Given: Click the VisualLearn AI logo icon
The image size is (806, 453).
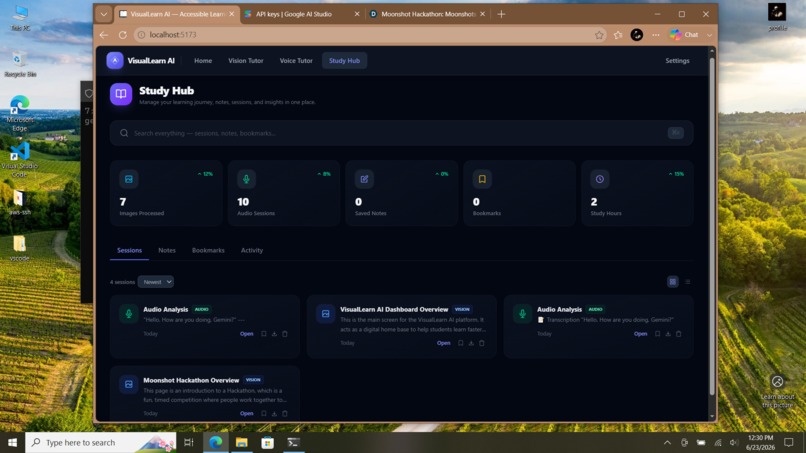Looking at the screenshot, I should coord(115,60).
